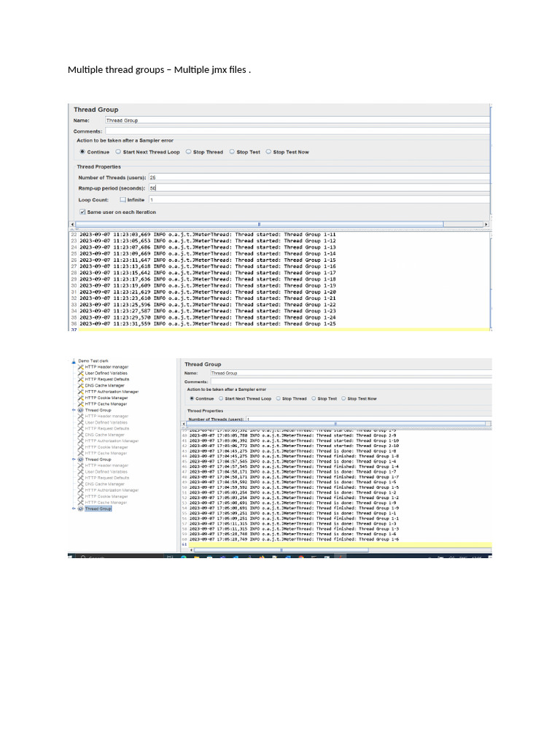Select Stop Test radio in upper panel
The height and width of the screenshot is (747, 560).
(x=232, y=152)
